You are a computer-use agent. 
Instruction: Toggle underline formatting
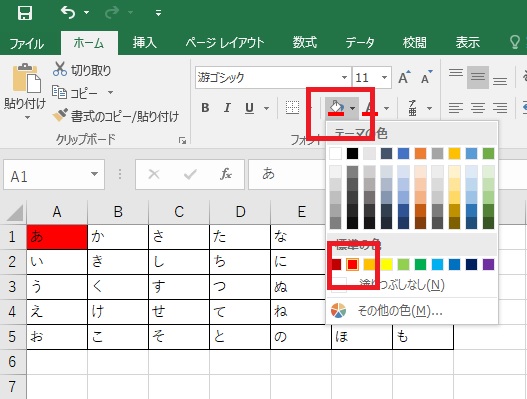pos(249,108)
